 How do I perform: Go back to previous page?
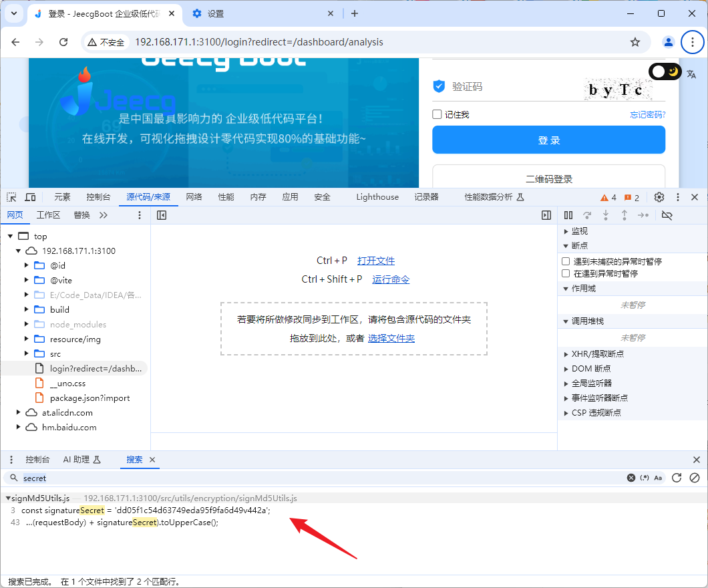point(16,42)
